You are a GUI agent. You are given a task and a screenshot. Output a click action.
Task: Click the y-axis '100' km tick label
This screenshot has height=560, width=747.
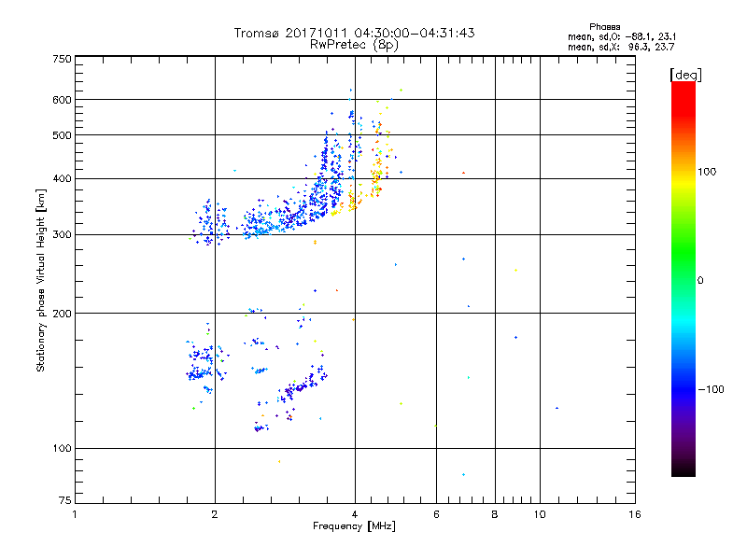[62, 448]
